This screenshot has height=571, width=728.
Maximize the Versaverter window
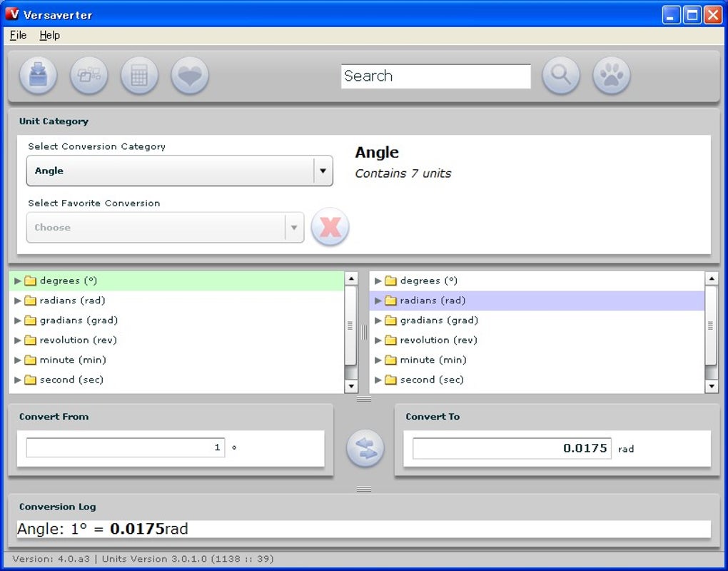[x=692, y=15]
